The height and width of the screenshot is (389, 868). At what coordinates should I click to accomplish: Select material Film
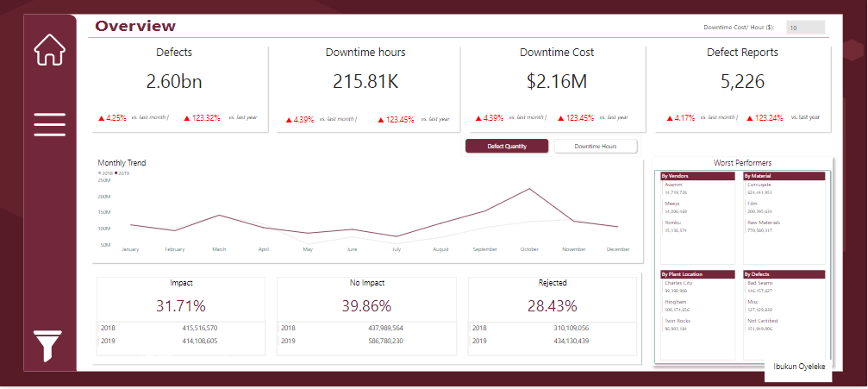(x=751, y=204)
